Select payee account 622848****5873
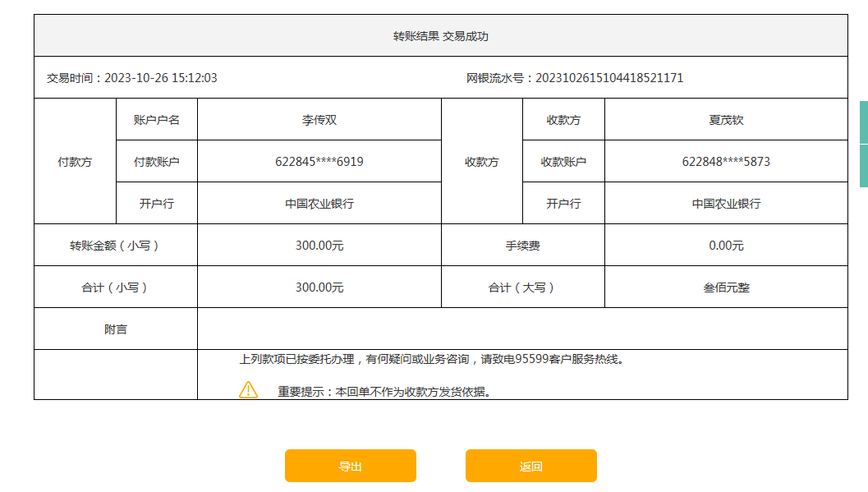 (x=726, y=162)
